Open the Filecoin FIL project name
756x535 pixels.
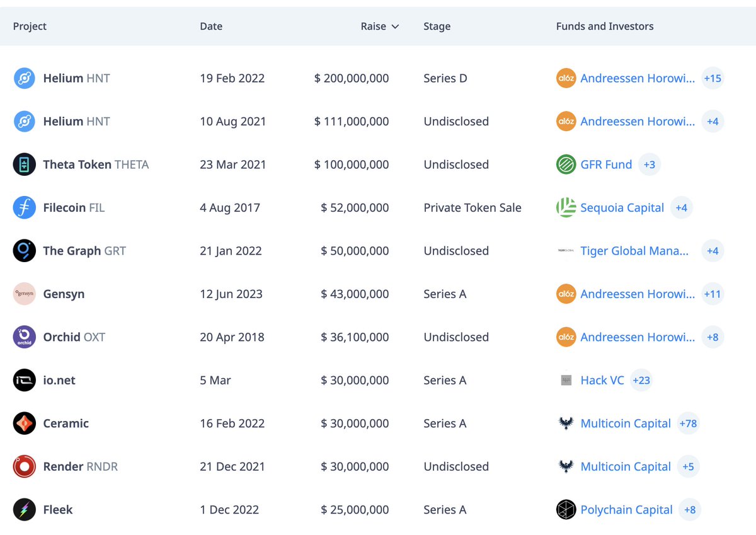pyautogui.click(x=74, y=208)
